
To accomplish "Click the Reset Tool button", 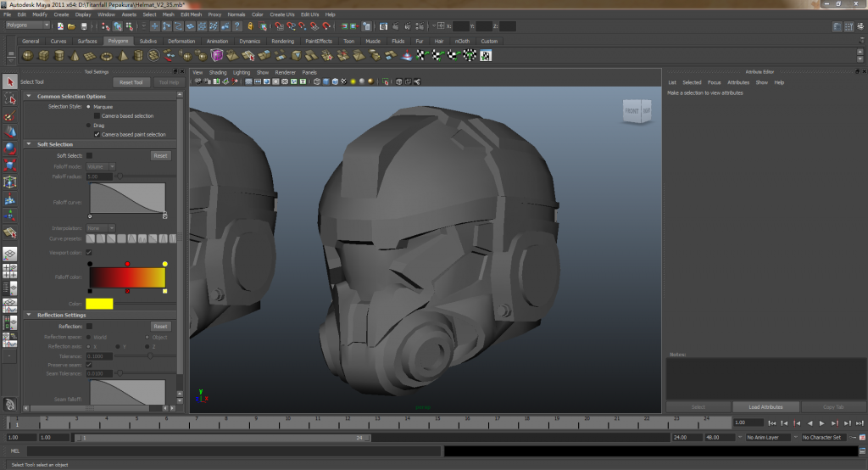I will point(131,82).
